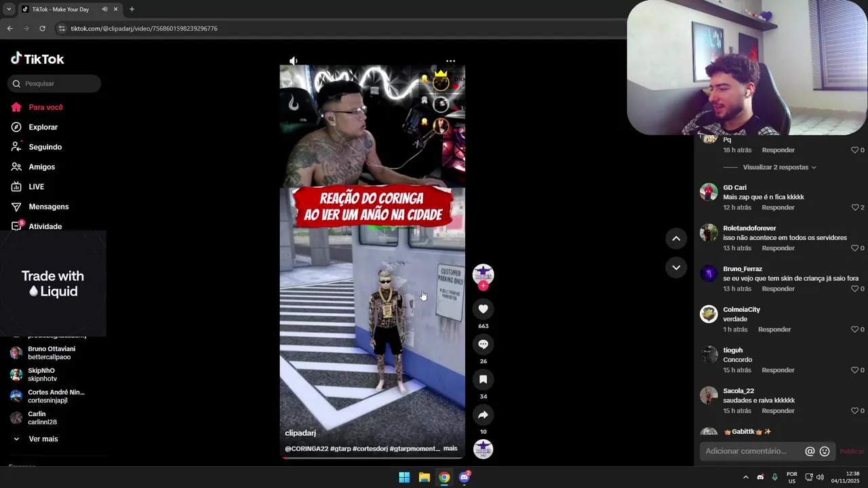Reply to ColmeiaCity's comment
Image resolution: width=868 pixels, height=488 pixels.
(x=774, y=329)
